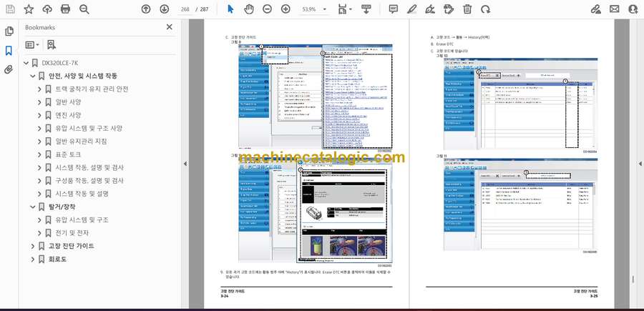Close the Bookmarks panel
The image size is (644, 311).
coord(169,27)
